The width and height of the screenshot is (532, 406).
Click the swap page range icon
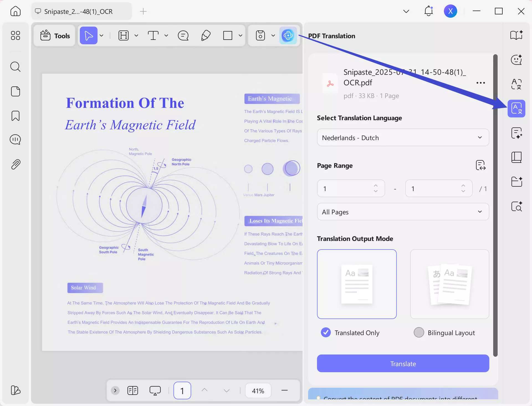point(480,165)
